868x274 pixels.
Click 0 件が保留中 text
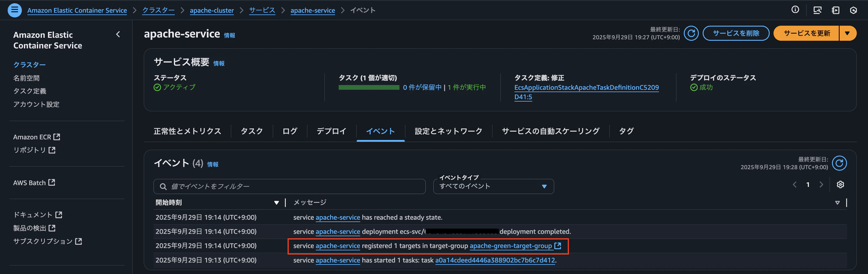point(422,87)
